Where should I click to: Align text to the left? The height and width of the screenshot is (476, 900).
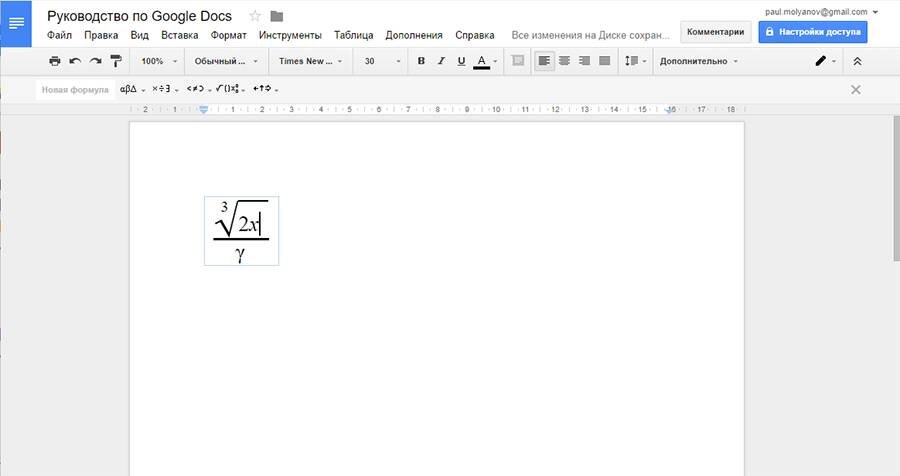[544, 61]
